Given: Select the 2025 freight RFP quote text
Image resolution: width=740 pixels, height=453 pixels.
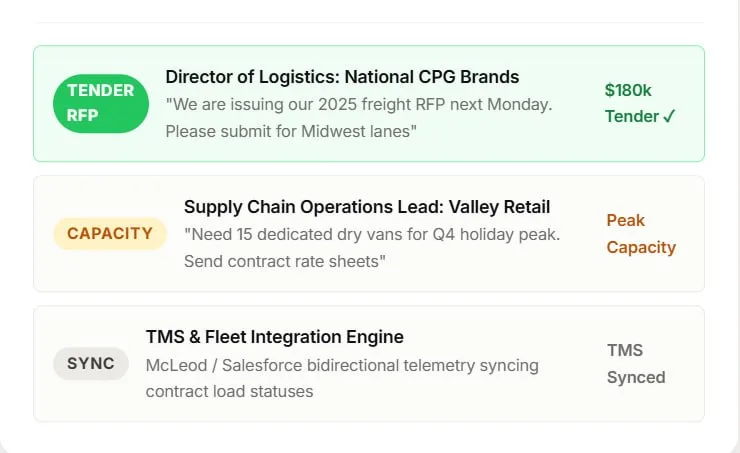Looking at the screenshot, I should pyautogui.click(x=359, y=117).
